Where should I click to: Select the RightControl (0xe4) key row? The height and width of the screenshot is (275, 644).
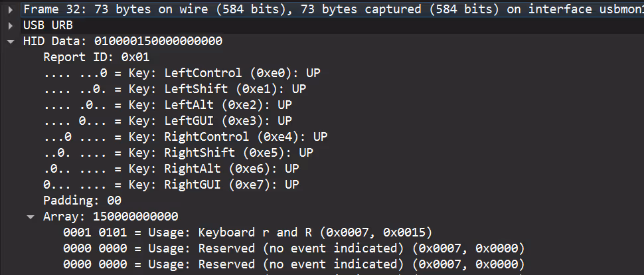[185, 136]
